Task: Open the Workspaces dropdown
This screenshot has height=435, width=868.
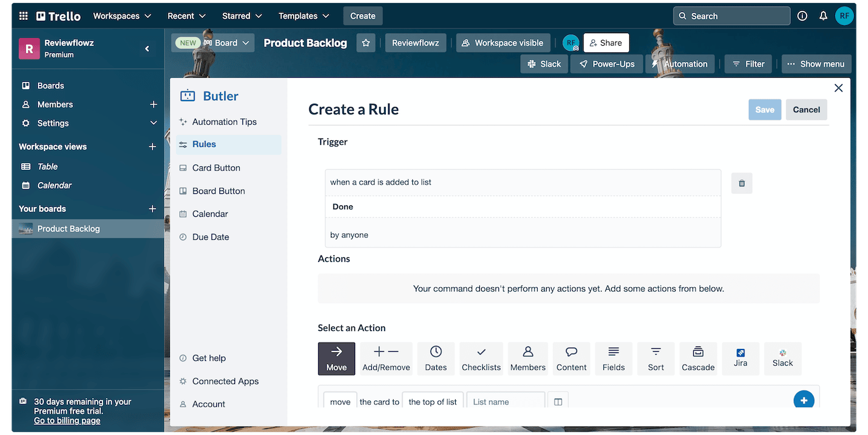Action: (122, 16)
